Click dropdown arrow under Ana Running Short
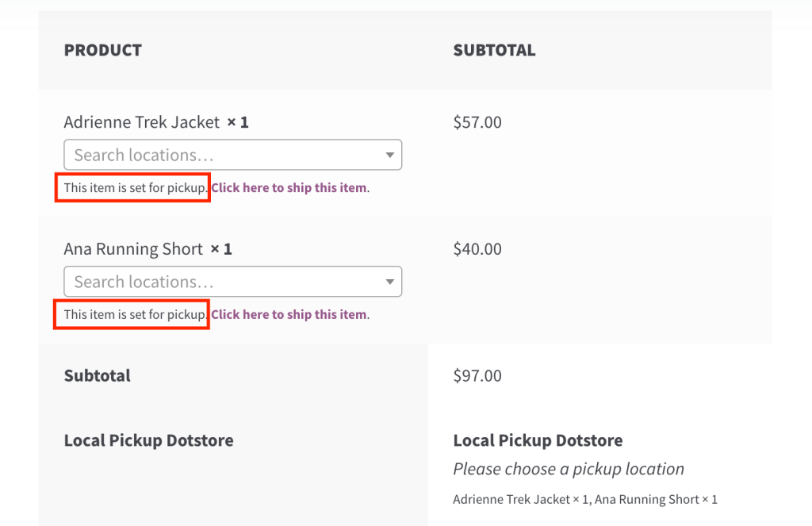This screenshot has width=812, height=526. (390, 282)
